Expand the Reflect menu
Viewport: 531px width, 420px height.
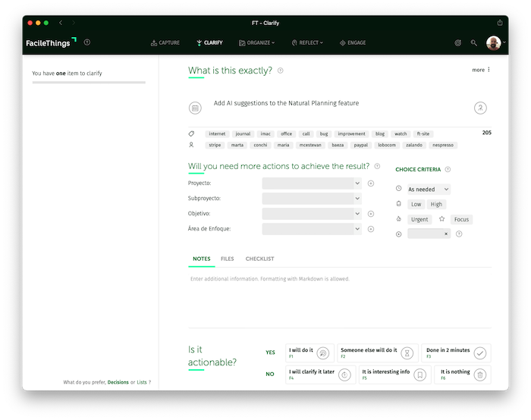(x=307, y=42)
